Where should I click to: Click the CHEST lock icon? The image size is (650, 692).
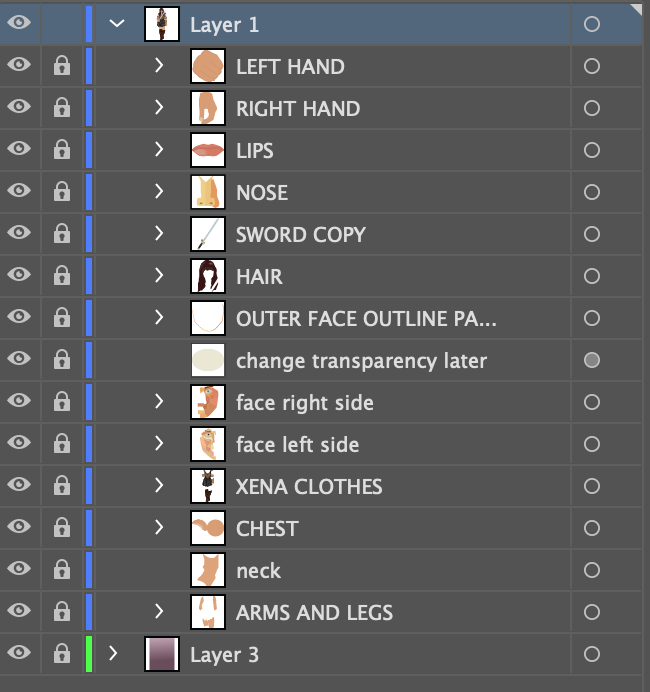(62, 527)
